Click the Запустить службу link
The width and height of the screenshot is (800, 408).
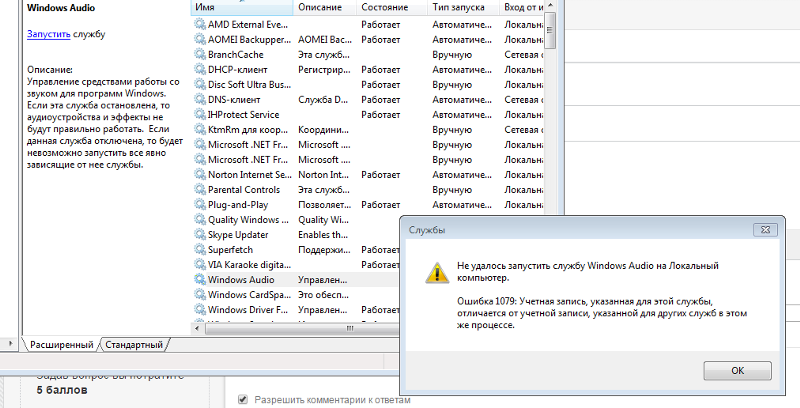(48, 34)
